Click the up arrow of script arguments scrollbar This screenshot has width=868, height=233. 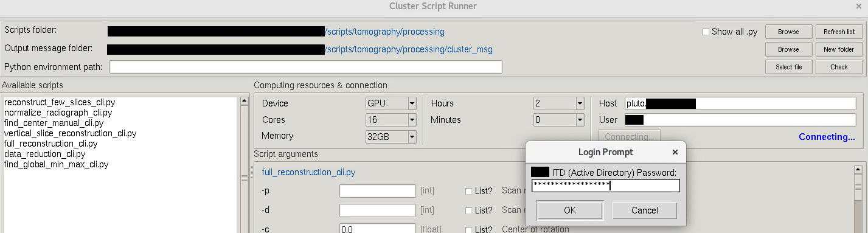(858, 170)
